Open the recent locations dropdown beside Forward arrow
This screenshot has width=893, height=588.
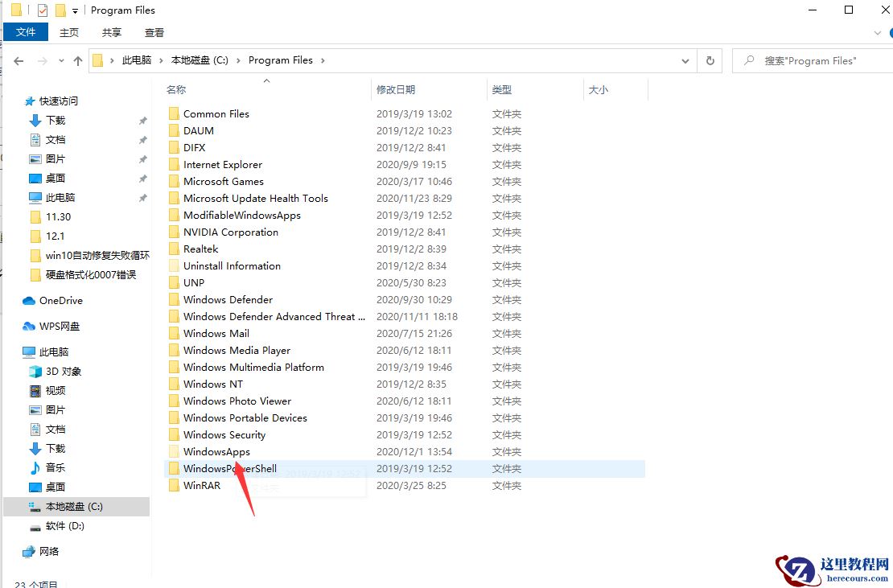(x=60, y=60)
